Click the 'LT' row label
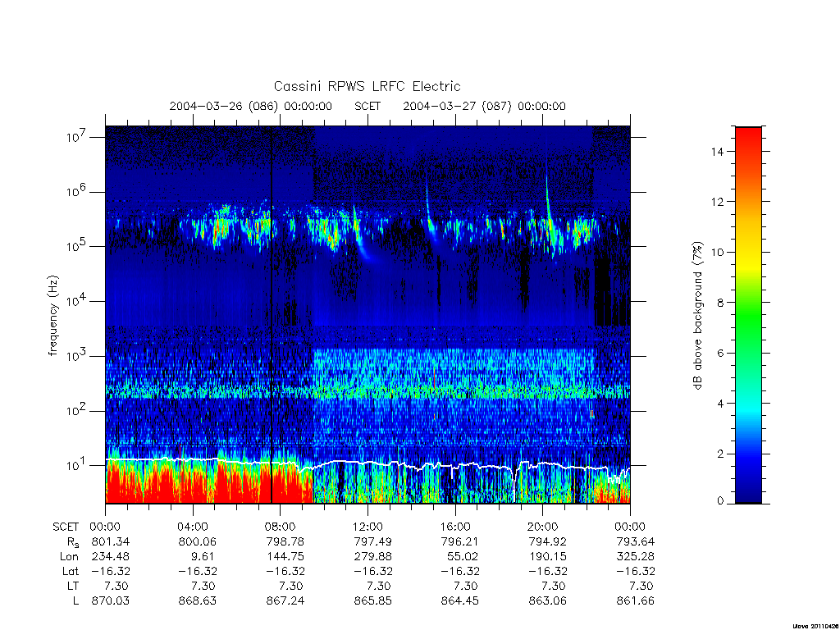840x630 pixels. coord(73,586)
